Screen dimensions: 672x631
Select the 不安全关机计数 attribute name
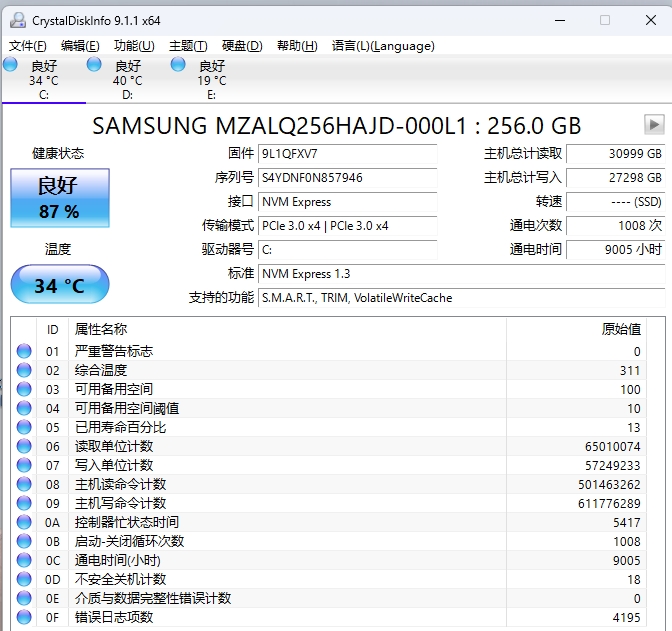120,579
